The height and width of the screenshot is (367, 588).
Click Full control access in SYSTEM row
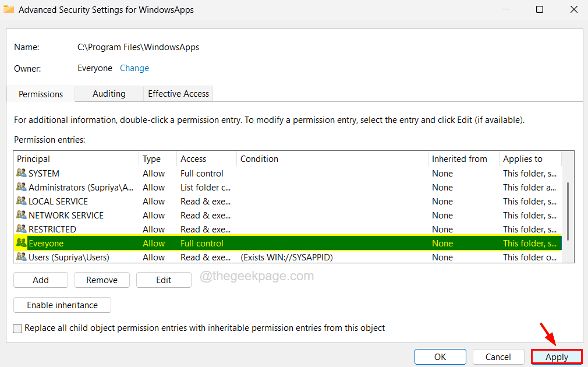[x=202, y=174]
